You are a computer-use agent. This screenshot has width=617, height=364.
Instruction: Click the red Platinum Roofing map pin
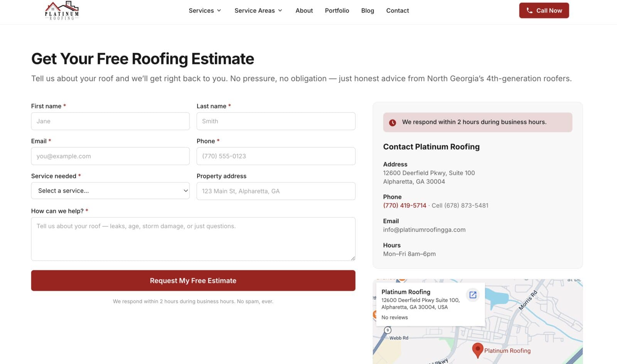tap(478, 350)
